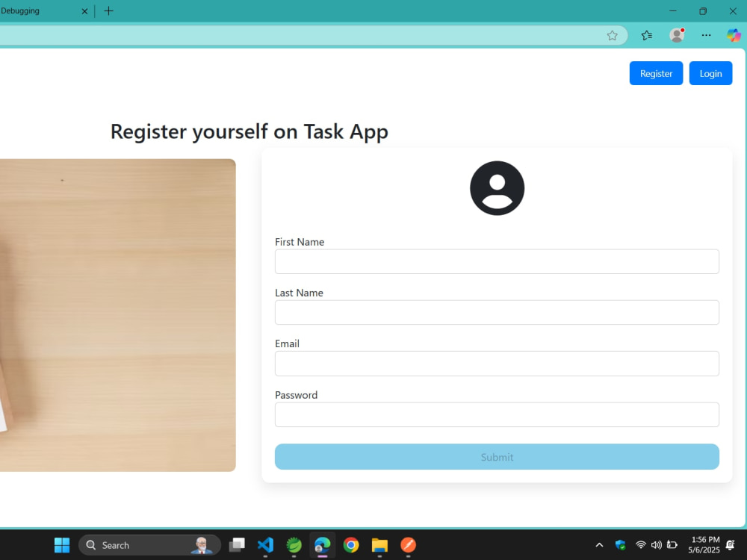The width and height of the screenshot is (747, 560).
Task: Open a new browser tab with plus button
Action: click(108, 11)
